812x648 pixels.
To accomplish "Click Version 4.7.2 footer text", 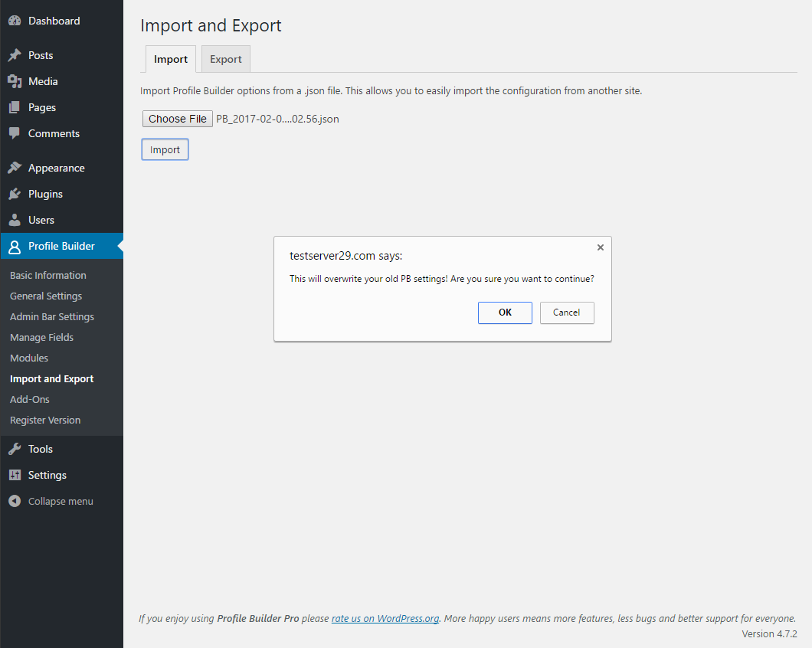I will 769,633.
